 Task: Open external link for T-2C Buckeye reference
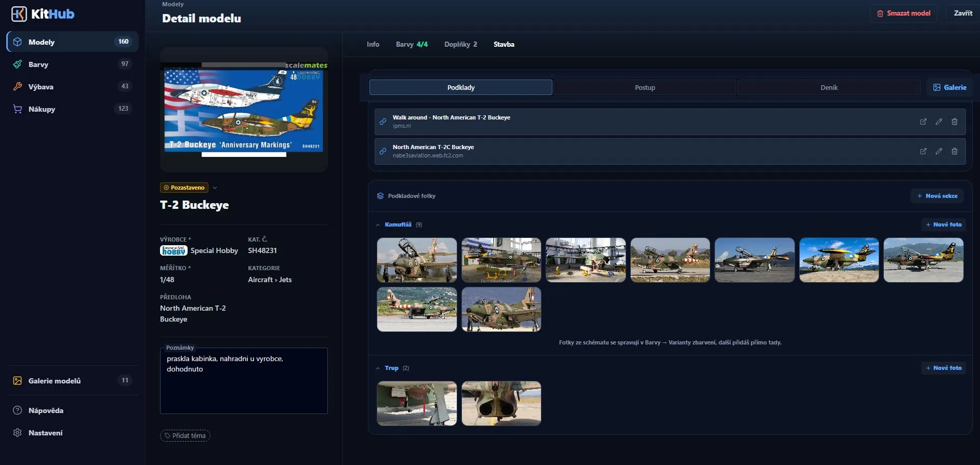tap(923, 151)
